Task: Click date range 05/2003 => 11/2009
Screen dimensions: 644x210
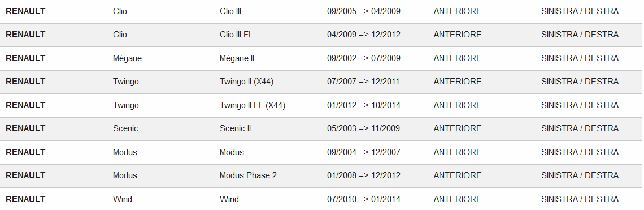Action: (x=363, y=128)
